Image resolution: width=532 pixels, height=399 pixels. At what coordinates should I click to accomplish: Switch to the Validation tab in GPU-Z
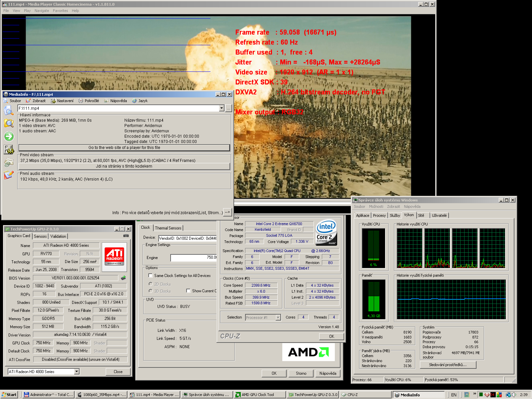pos(58,236)
